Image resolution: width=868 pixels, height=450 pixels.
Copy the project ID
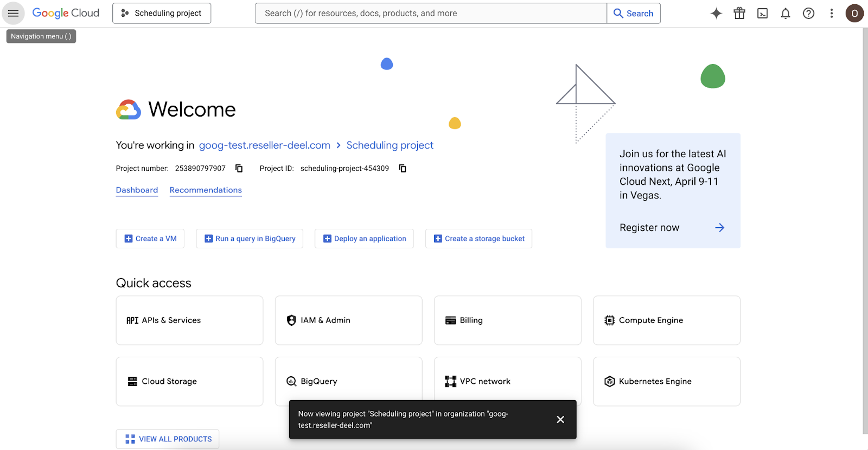point(403,169)
